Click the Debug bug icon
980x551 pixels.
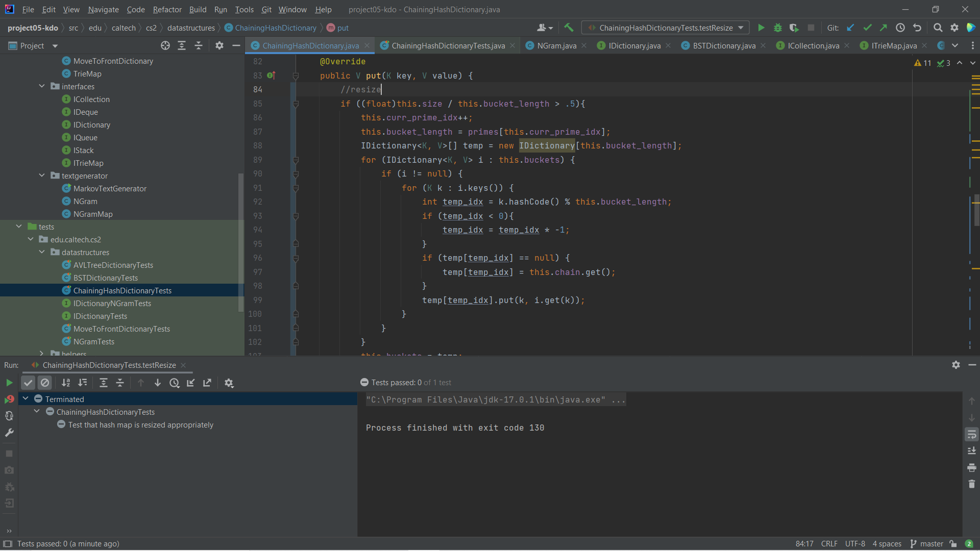[x=777, y=28]
